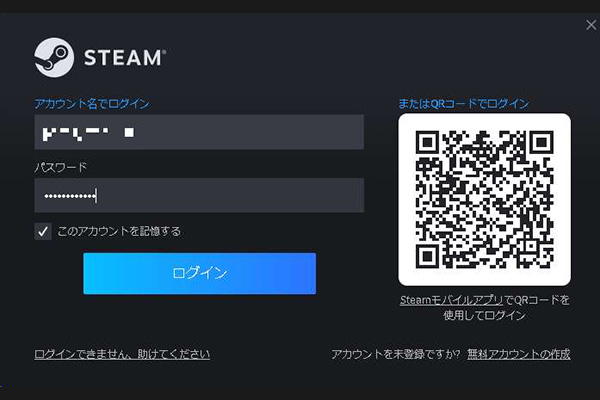Open ログインできません、助けてください help link
Screen dimensions: 600x400
(x=122, y=354)
